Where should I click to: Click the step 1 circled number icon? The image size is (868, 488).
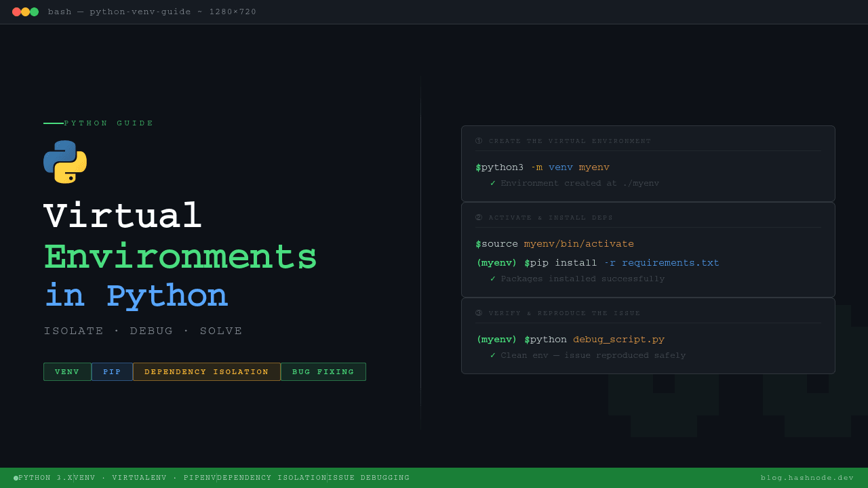[479, 141]
